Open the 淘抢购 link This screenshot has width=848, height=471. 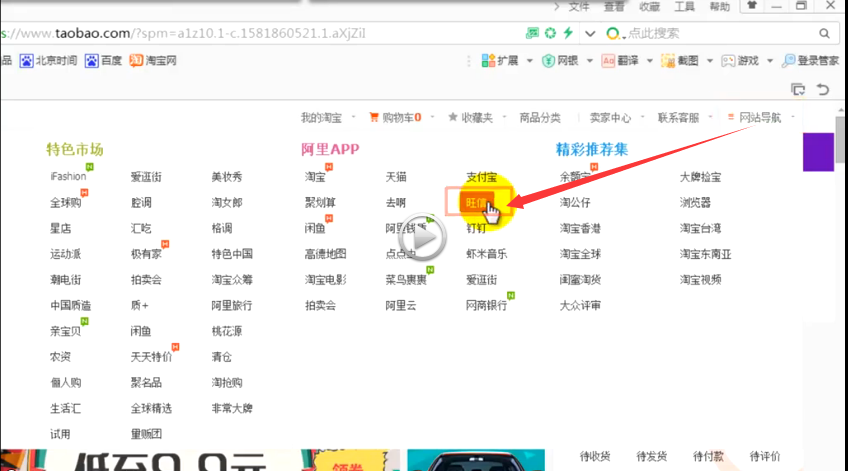click(x=227, y=383)
